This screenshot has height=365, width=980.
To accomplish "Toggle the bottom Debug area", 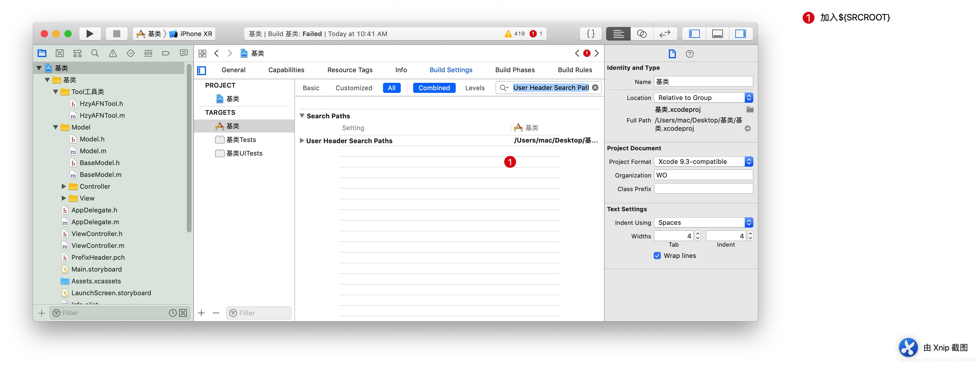I will (717, 34).
